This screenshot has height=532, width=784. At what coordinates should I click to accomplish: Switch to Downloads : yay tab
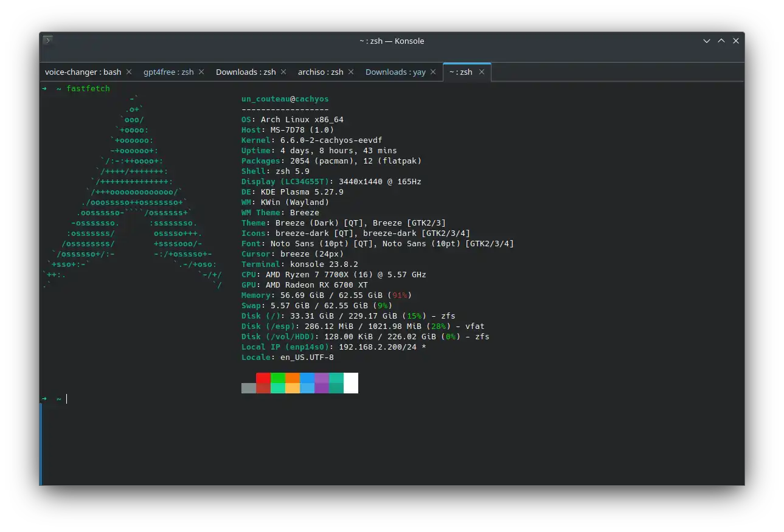395,72
